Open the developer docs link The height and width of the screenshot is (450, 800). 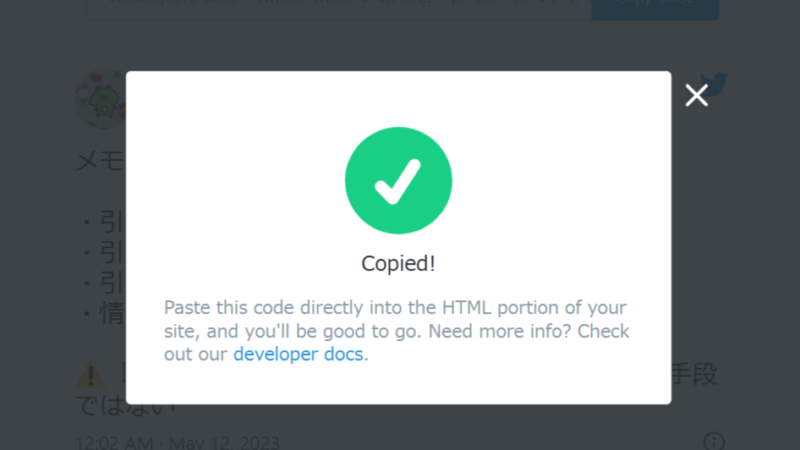(298, 354)
